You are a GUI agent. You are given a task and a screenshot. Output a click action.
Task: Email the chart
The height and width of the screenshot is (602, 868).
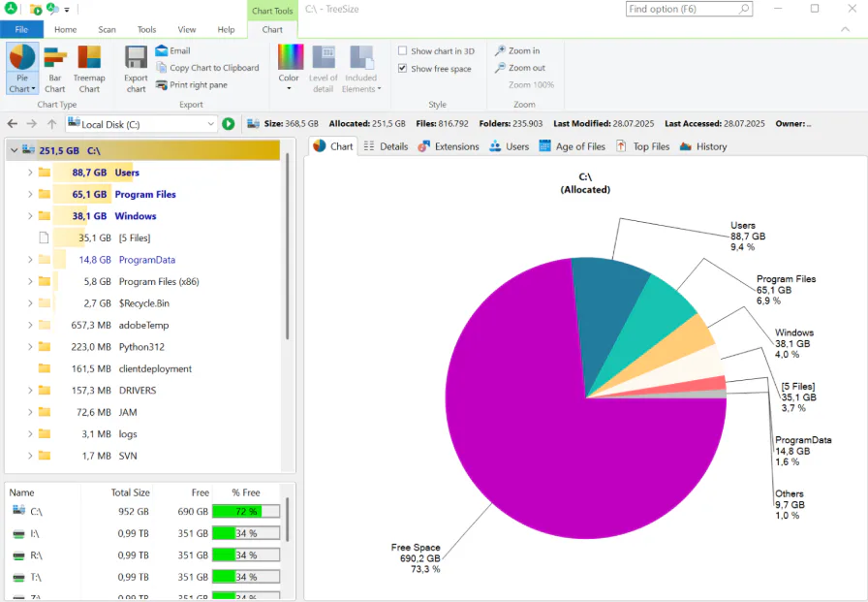point(173,50)
